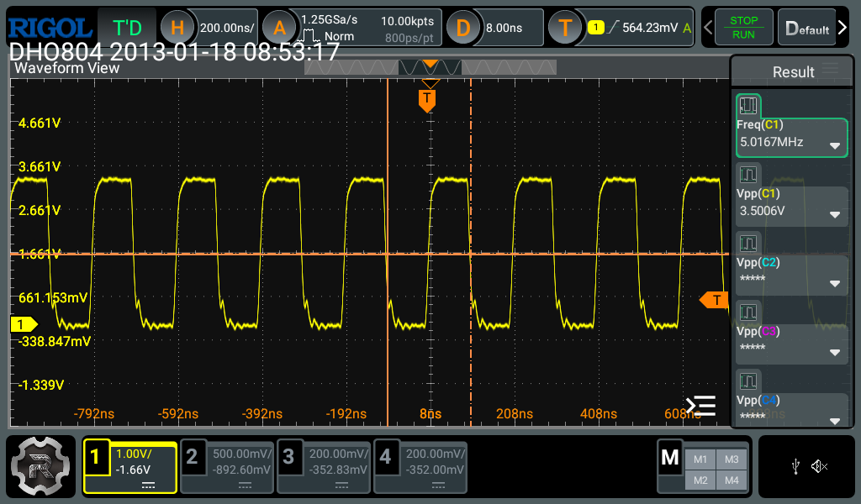Open the delay D settings icon
This screenshot has height=504, width=861.
coord(463,28)
